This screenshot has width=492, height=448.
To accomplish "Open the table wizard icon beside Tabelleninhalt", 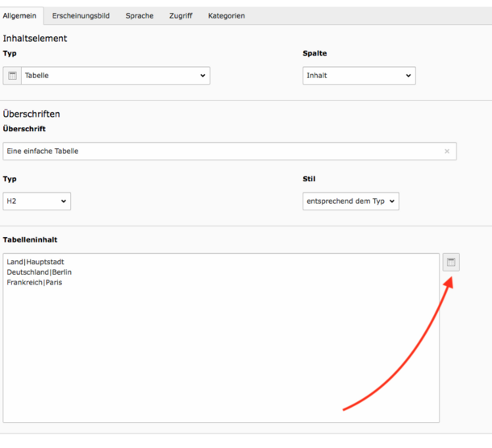I will pos(451,262).
